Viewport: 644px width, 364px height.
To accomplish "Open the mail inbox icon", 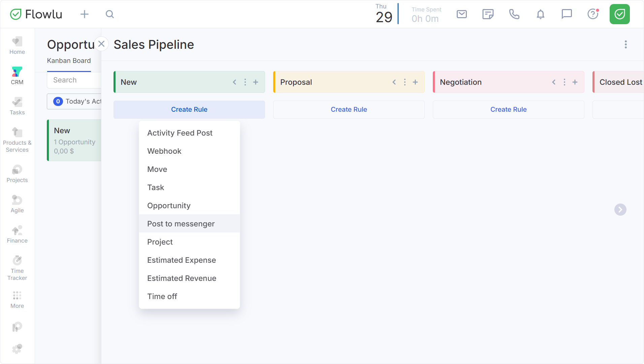I will tap(461, 14).
